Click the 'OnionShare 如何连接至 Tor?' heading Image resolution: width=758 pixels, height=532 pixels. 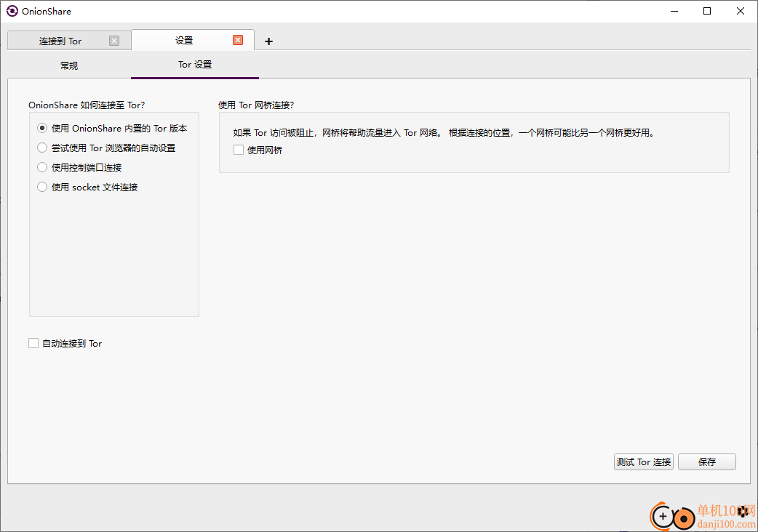[x=87, y=105]
